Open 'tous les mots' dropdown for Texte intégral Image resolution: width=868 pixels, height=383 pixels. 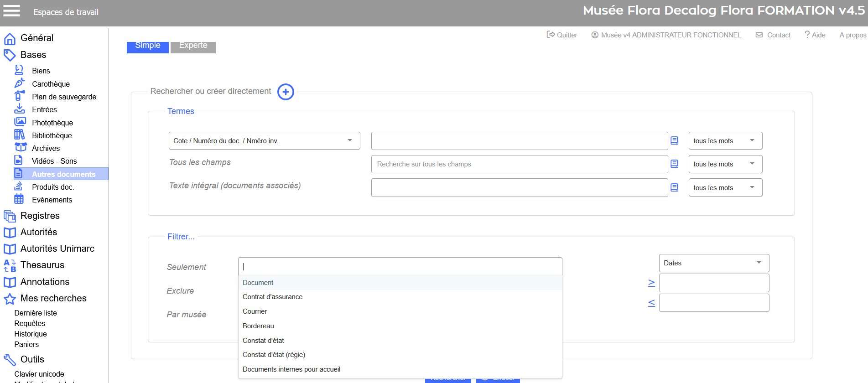(x=725, y=188)
